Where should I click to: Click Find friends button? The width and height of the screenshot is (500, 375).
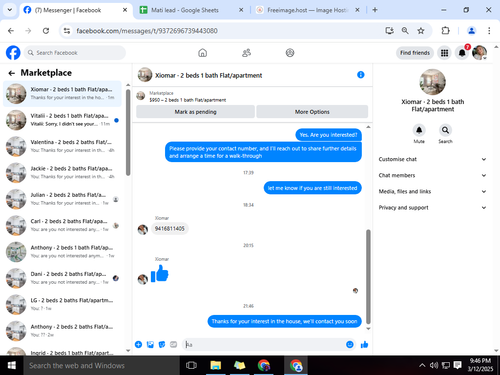415,53
